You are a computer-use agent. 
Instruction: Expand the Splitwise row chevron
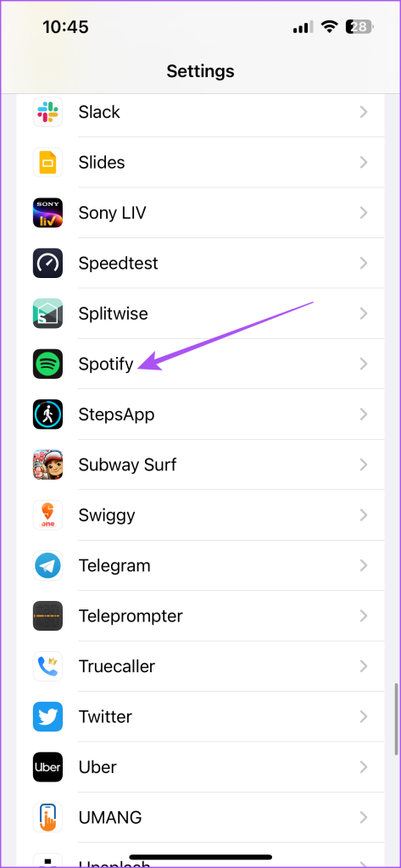364,314
